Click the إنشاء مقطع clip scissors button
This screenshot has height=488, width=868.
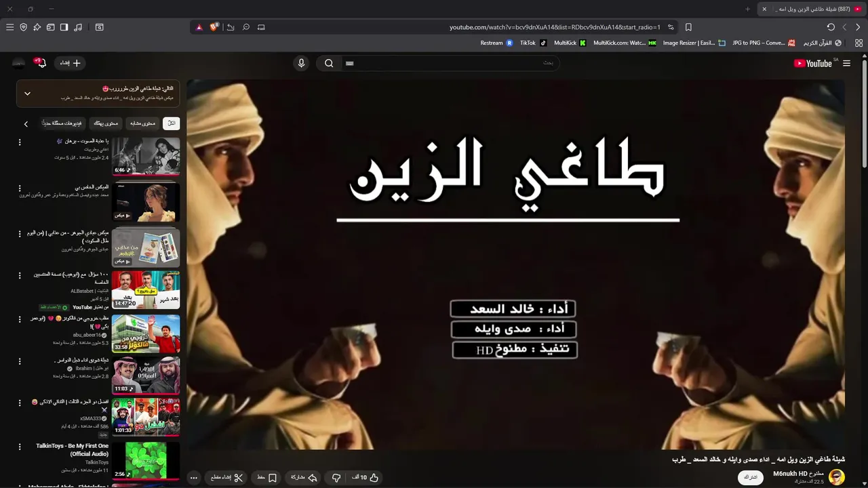(x=226, y=477)
